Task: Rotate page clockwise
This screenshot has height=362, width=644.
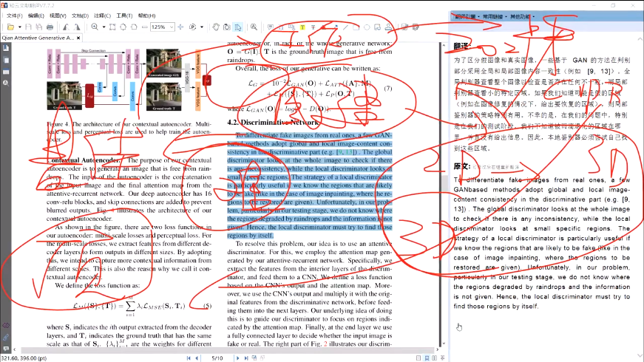Action: coord(77,27)
